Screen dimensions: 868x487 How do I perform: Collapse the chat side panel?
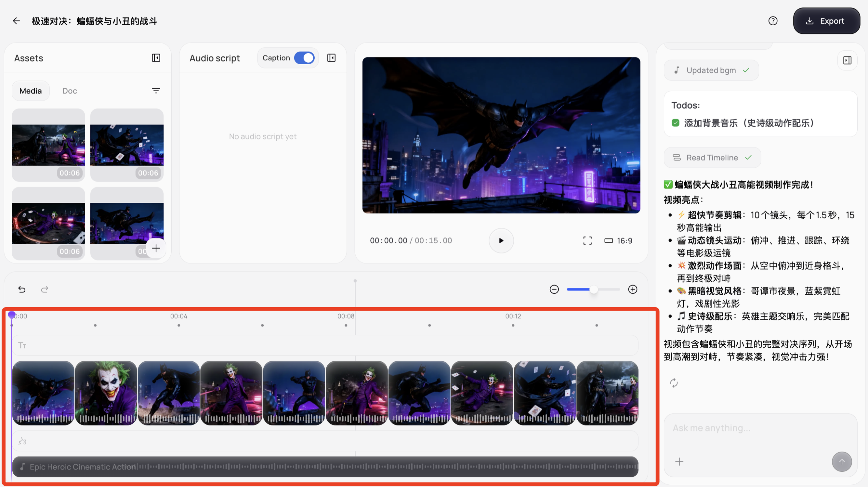point(847,60)
